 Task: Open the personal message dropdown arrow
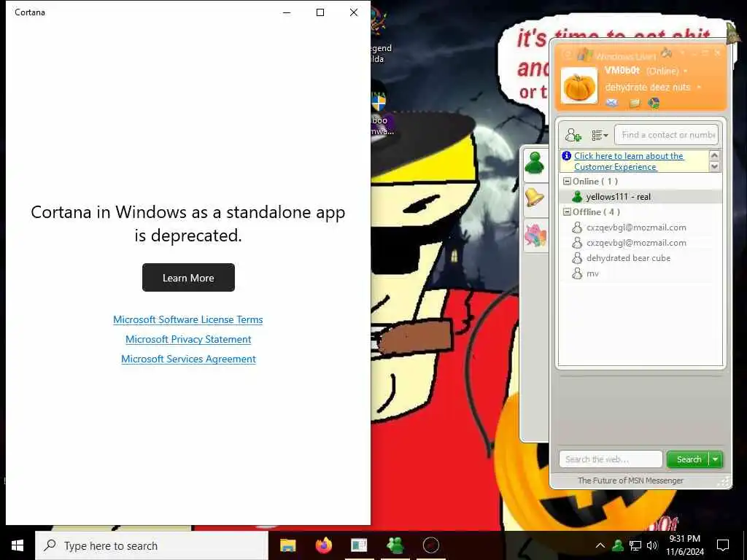(699, 87)
